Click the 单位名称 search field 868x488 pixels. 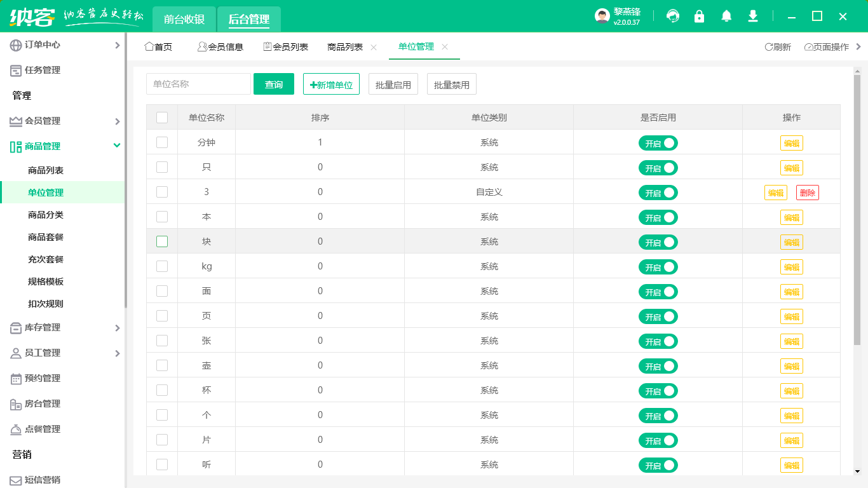tap(198, 84)
